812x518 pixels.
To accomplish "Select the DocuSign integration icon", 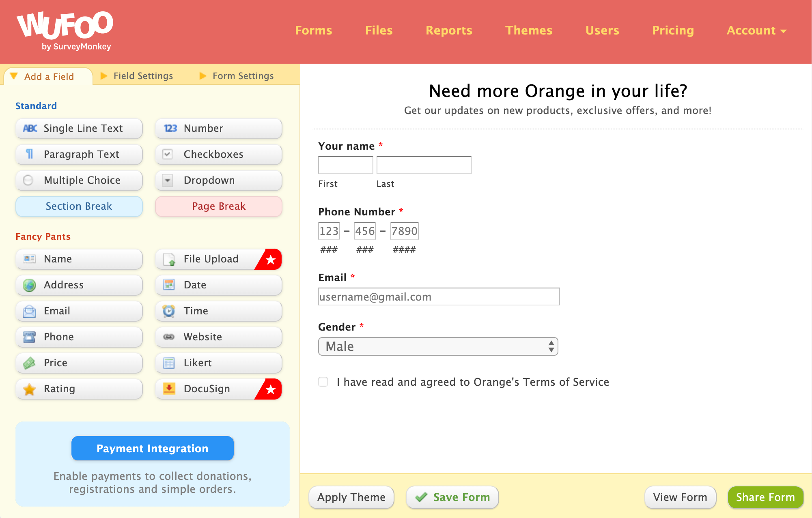I will (x=171, y=389).
